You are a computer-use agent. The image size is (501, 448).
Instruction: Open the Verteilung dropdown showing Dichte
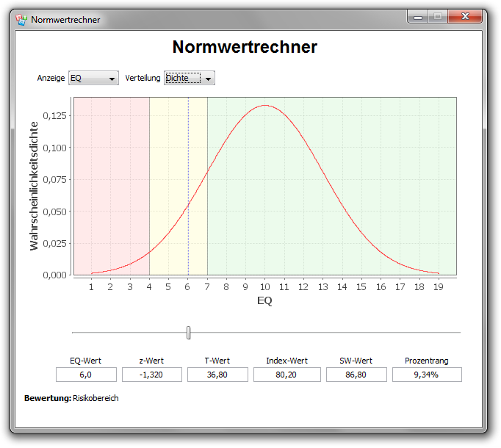190,79
